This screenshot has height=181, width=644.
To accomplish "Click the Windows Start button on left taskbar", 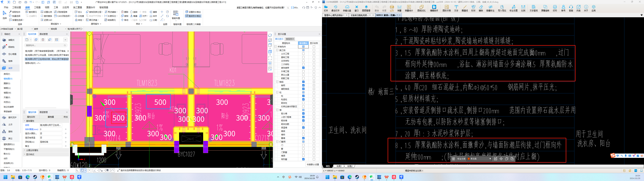I will tap(5, 177).
